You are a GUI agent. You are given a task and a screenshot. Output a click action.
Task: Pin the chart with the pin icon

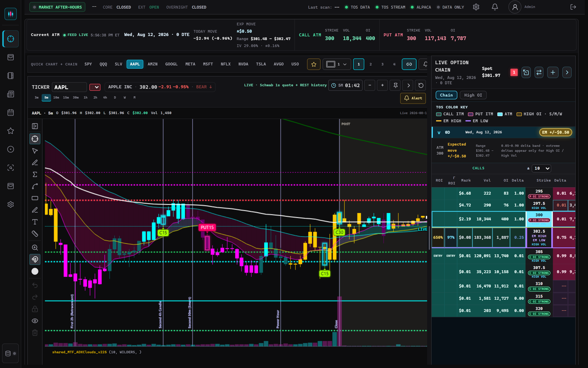[395, 85]
